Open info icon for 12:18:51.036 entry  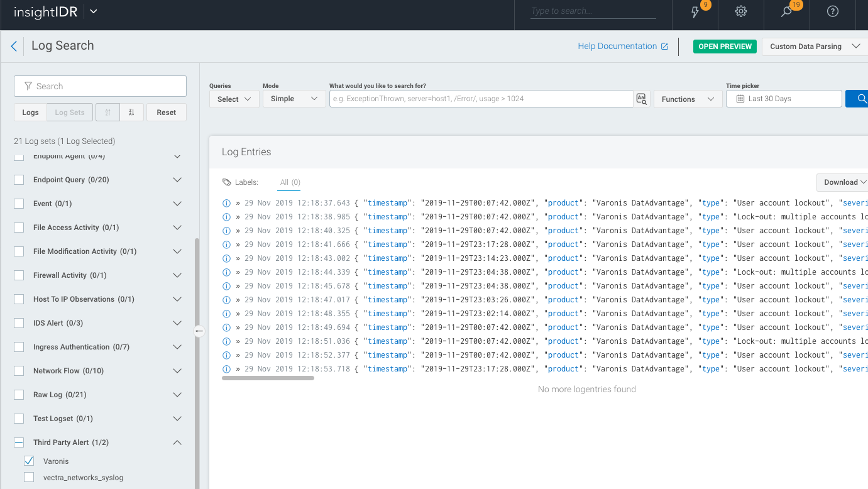227,341
